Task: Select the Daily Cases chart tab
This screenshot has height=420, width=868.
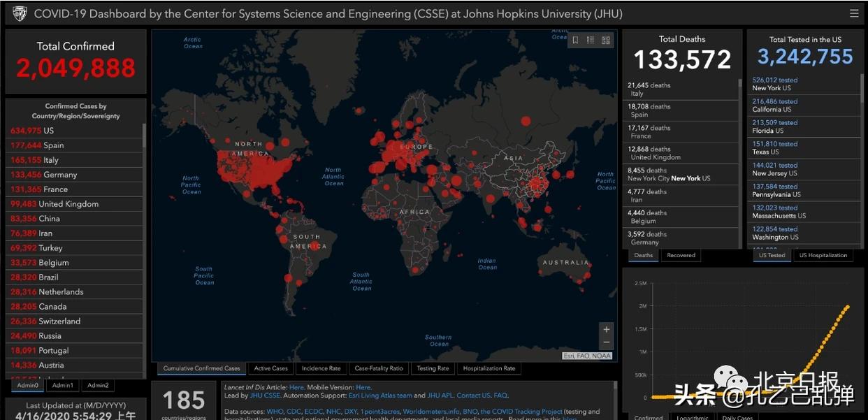Action: pyautogui.click(x=737, y=417)
